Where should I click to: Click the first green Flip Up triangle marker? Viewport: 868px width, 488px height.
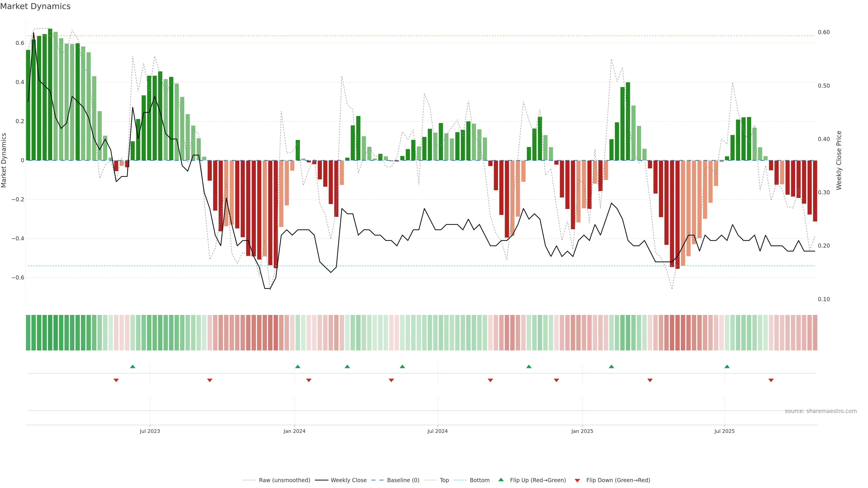coord(133,366)
